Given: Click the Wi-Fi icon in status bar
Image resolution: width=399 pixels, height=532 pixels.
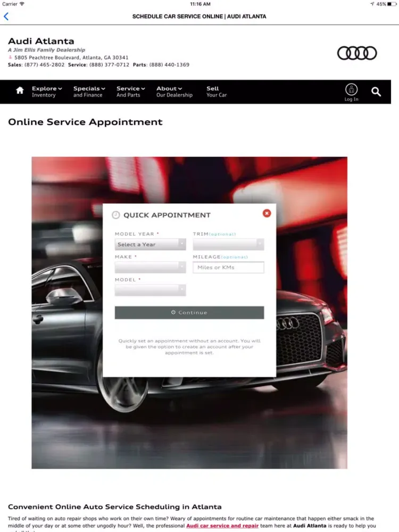Looking at the screenshot, I should click(x=22, y=4).
